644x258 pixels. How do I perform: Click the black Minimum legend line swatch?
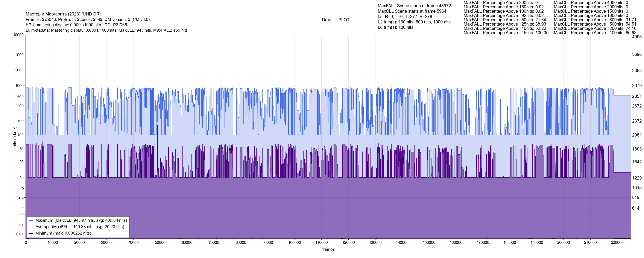point(31,233)
